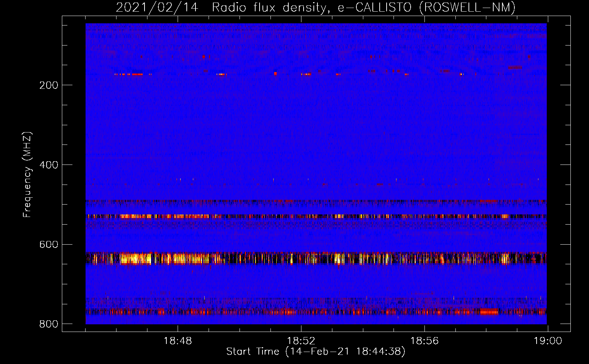The height and width of the screenshot is (364, 589).
Task: Click the date "2021/02/14" in the title
Action: pos(157,8)
